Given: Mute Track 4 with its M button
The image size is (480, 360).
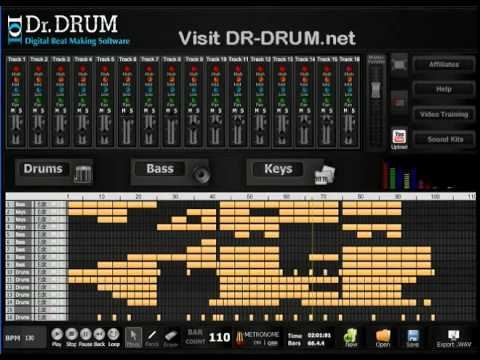Looking at the screenshot, I should [79, 110].
